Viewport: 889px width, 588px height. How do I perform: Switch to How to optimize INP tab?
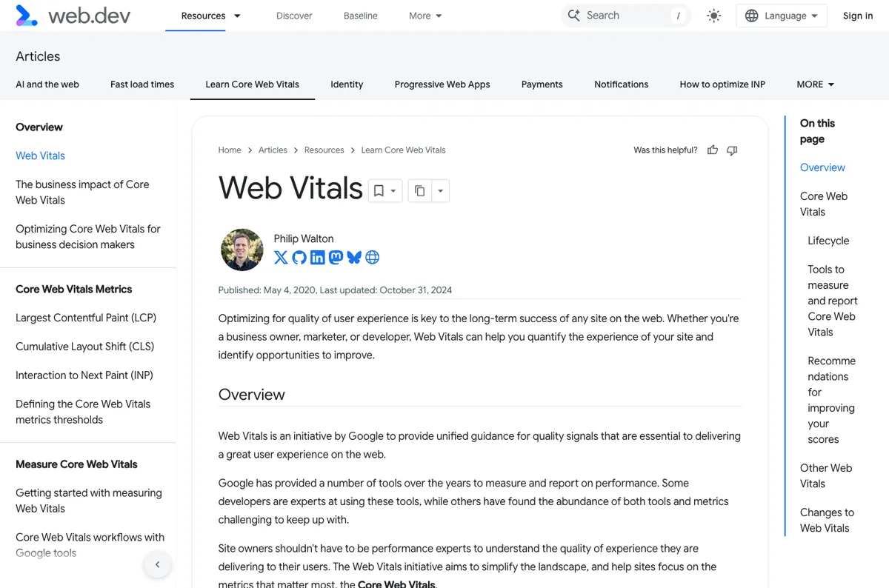pyautogui.click(x=722, y=84)
